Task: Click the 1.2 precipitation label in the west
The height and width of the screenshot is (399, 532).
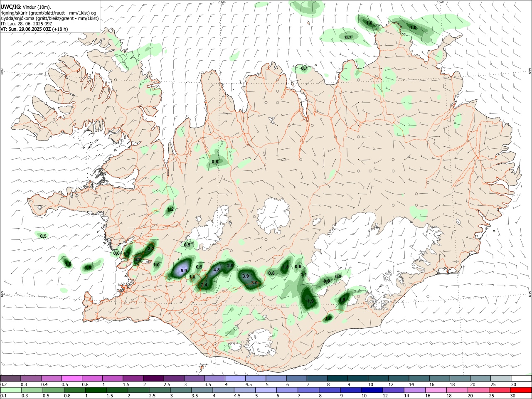Action: pos(170,209)
